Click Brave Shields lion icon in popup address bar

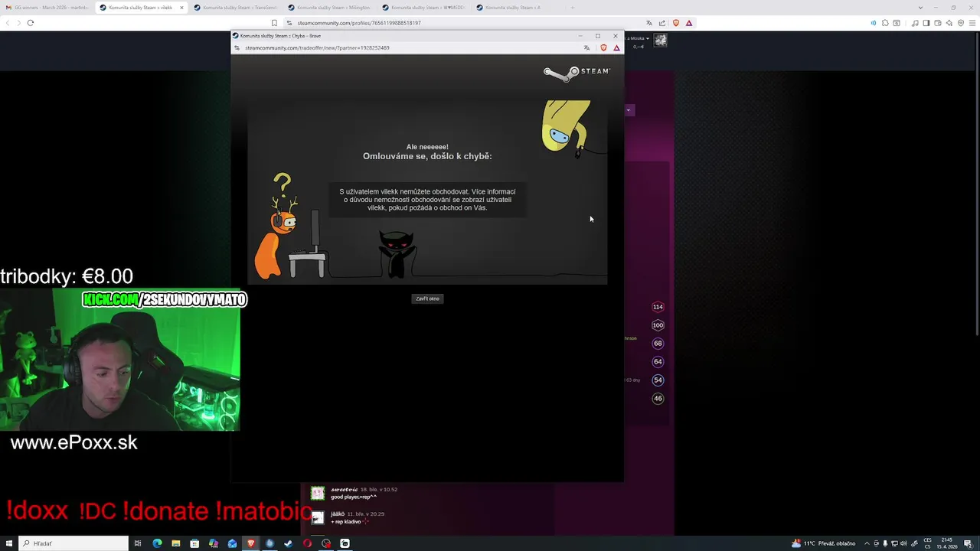[x=603, y=47]
